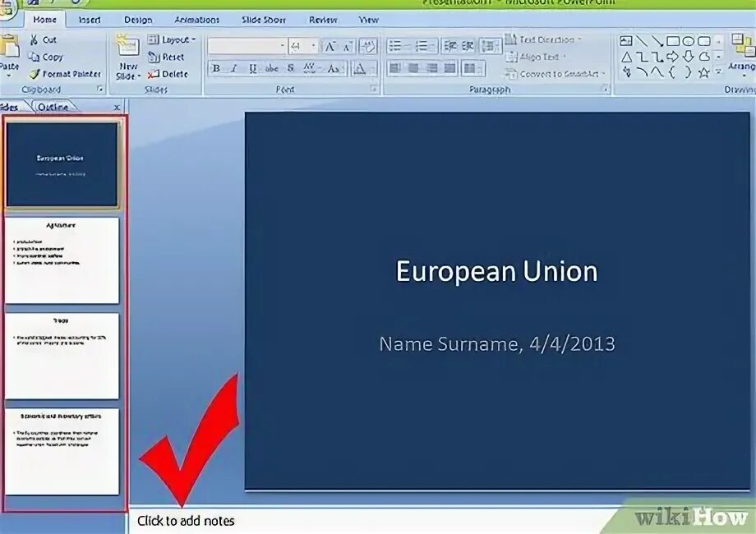
Task: Select the straight Line shape
Action: (x=642, y=41)
